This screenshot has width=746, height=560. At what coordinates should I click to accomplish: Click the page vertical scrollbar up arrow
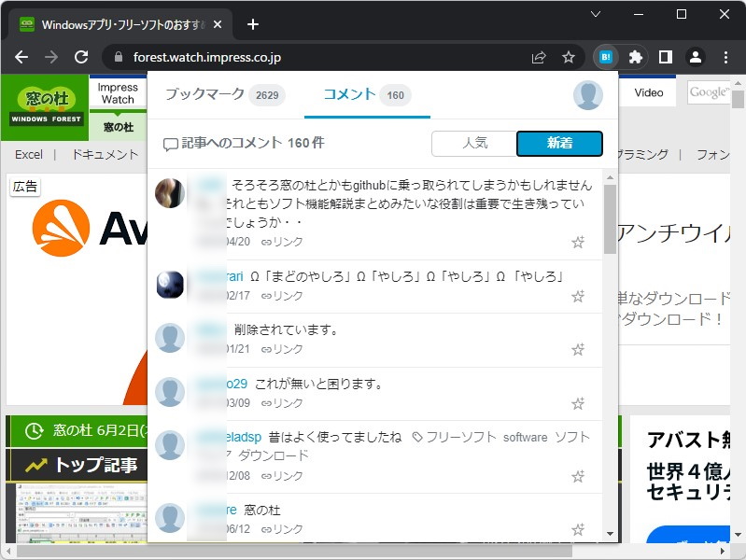(738, 83)
